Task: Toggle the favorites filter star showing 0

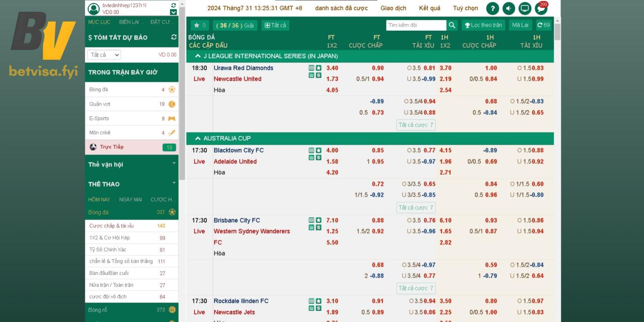Action: 200,25
